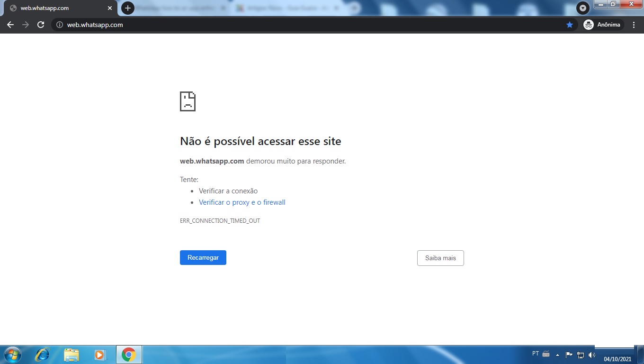Click the bookmark star in the address bar
This screenshot has width=644, height=364.
pos(570,25)
